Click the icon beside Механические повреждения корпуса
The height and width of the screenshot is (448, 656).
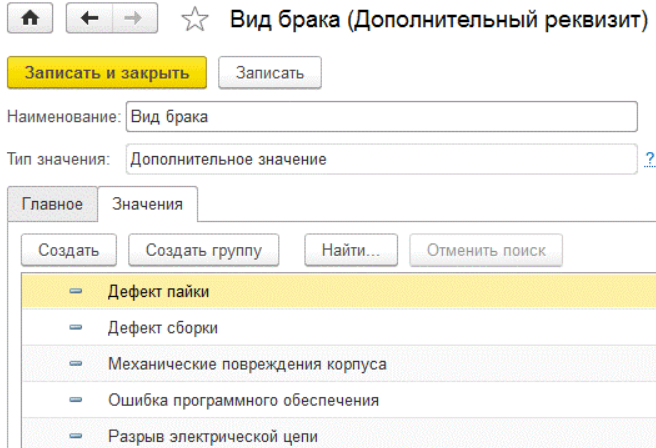click(x=77, y=364)
